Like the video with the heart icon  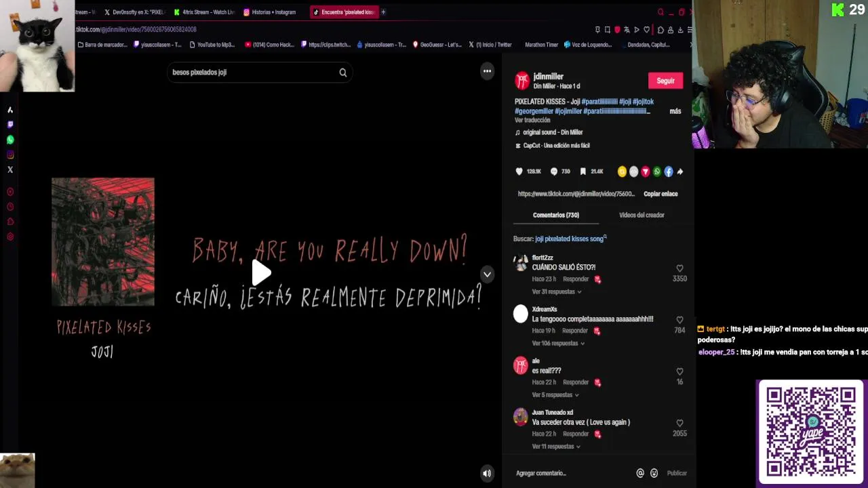pyautogui.click(x=519, y=171)
